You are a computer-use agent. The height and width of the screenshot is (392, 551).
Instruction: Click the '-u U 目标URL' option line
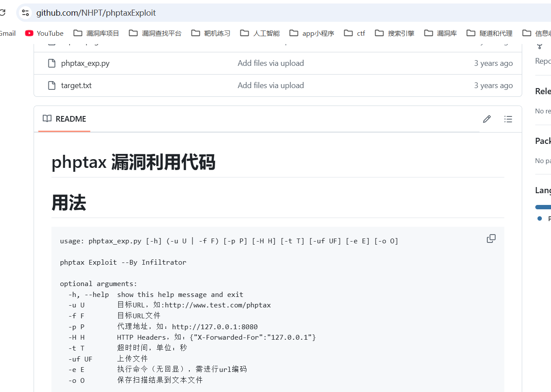(x=169, y=305)
